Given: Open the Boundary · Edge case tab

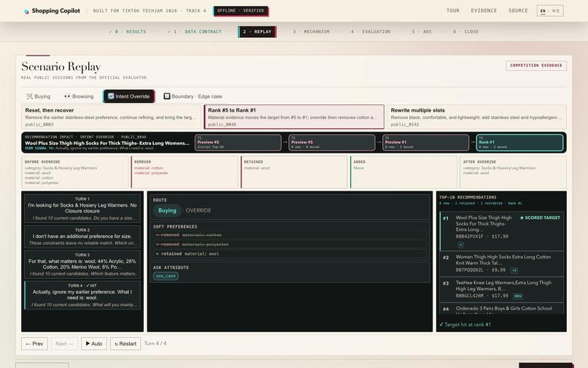Looking at the screenshot, I should click(193, 96).
